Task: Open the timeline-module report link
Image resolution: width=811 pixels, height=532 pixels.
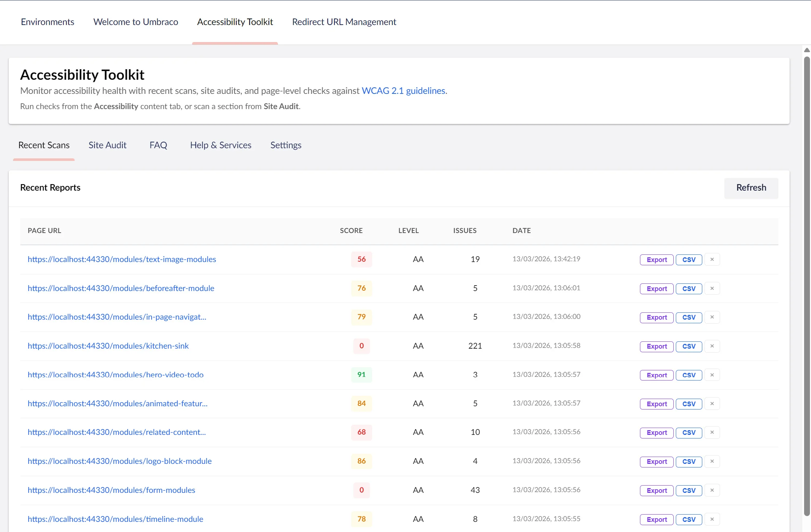Action: (x=115, y=519)
